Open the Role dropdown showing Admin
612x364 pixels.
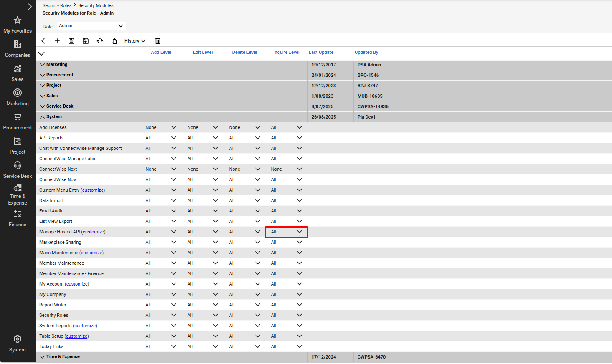coord(91,26)
